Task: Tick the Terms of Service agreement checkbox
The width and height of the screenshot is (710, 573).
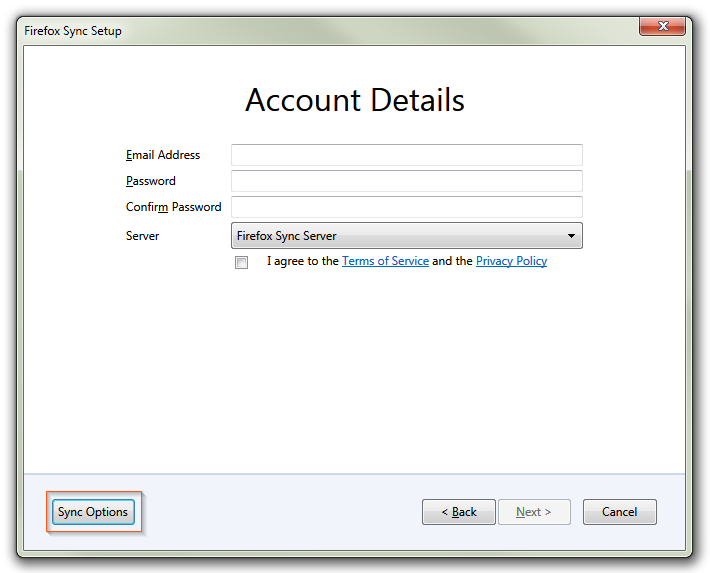Action: (x=241, y=262)
